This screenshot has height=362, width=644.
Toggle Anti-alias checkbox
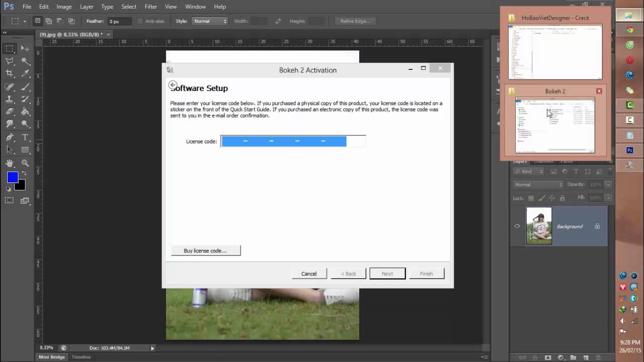point(140,21)
